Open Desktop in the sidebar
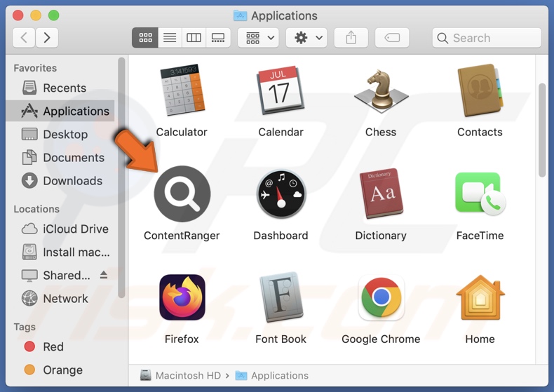Viewport: 554px width, 392px height. tap(60, 134)
